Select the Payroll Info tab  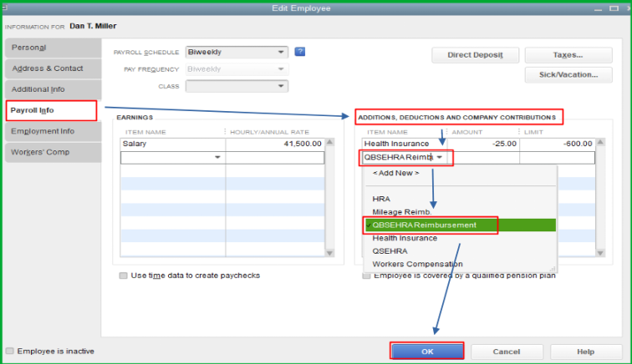(x=52, y=110)
